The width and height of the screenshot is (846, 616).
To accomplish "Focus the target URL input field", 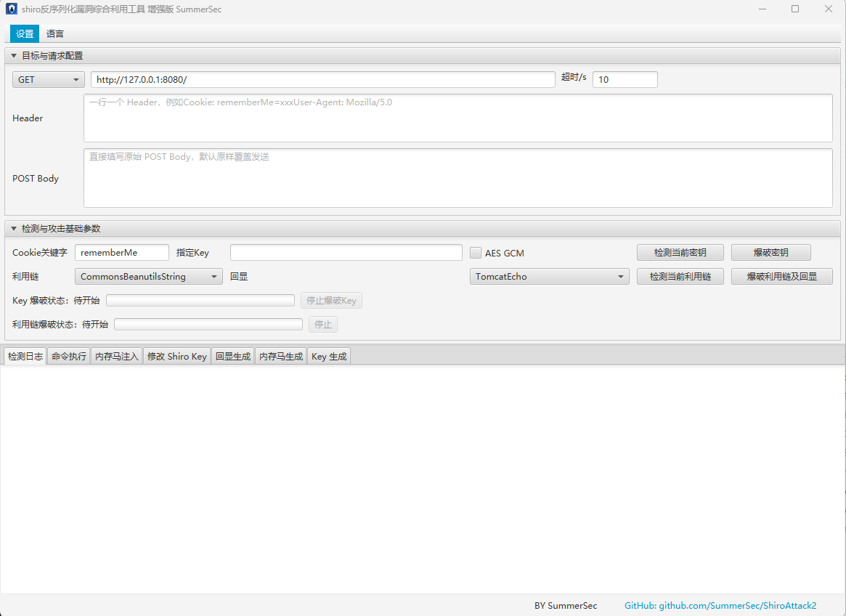I will (322, 80).
